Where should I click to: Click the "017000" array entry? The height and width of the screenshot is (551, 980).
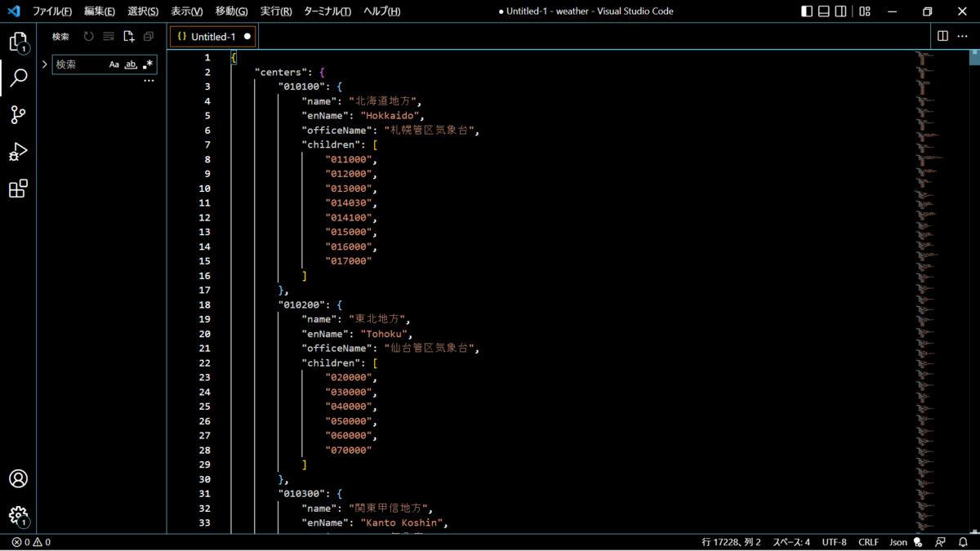pyautogui.click(x=349, y=261)
